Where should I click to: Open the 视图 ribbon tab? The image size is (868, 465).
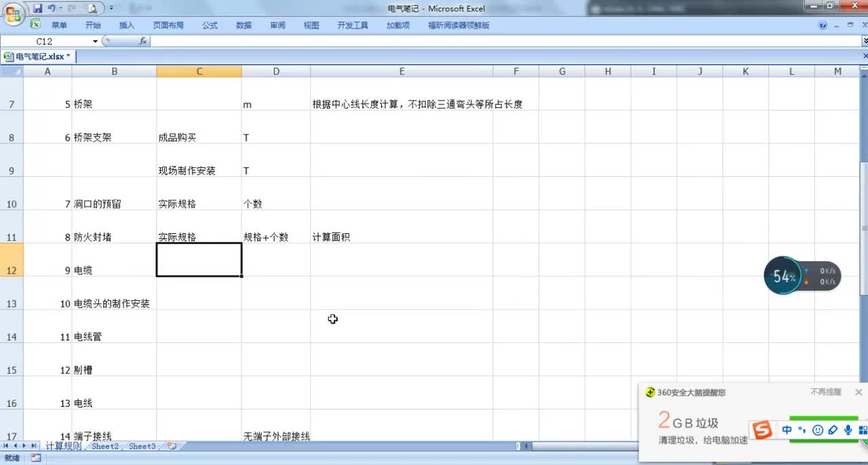[x=311, y=25]
